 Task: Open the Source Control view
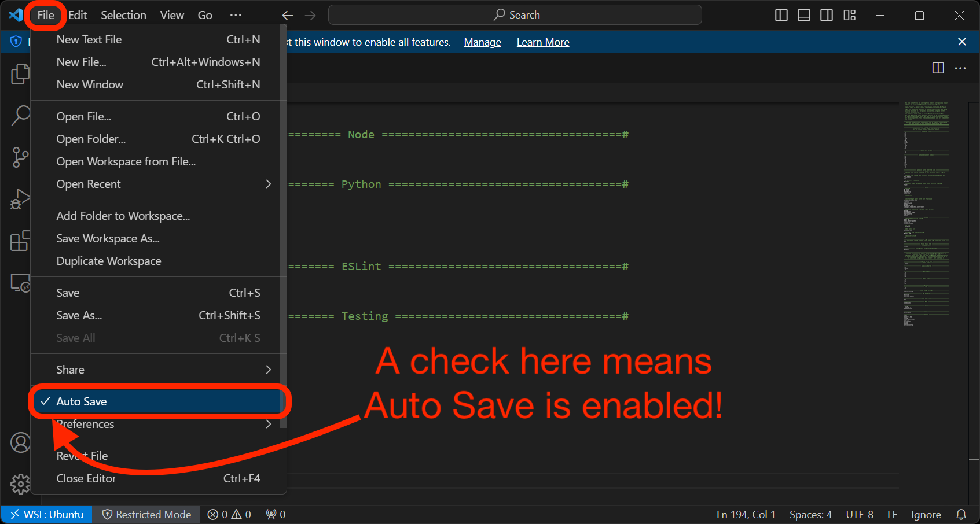(20, 157)
